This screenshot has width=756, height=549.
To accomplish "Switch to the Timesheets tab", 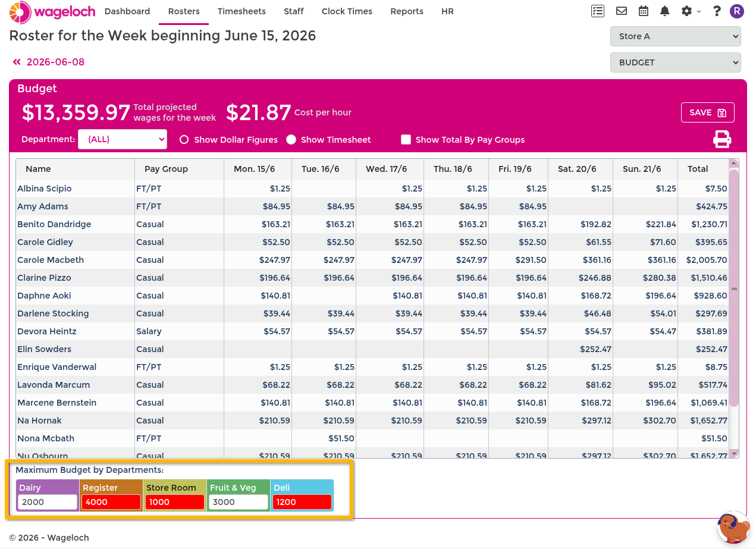I will pos(241,11).
